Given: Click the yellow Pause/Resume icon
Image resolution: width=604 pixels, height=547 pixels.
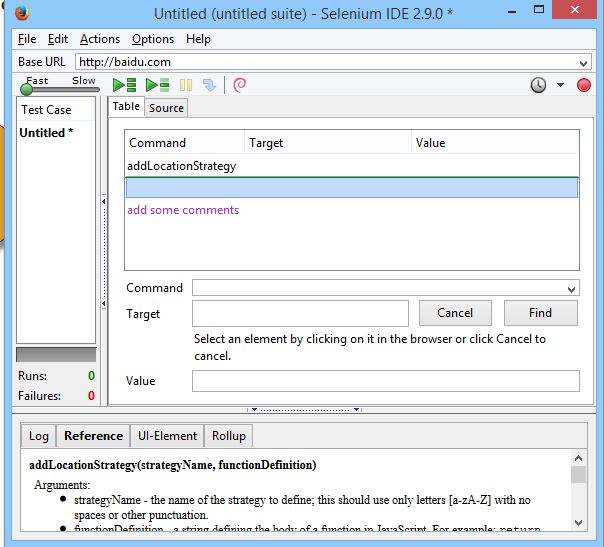Looking at the screenshot, I should pyautogui.click(x=186, y=85).
